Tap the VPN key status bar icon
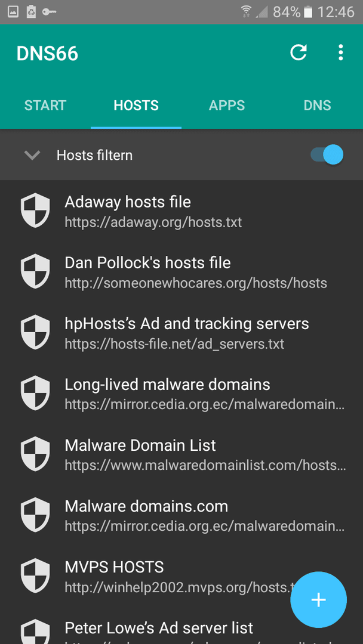This screenshot has height=644, width=363. [49, 12]
